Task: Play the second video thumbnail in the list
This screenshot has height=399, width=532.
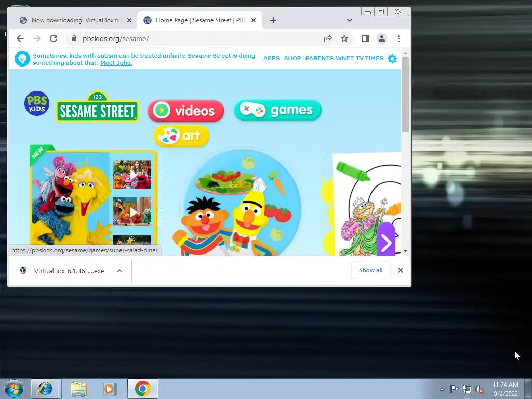Action: [132, 211]
